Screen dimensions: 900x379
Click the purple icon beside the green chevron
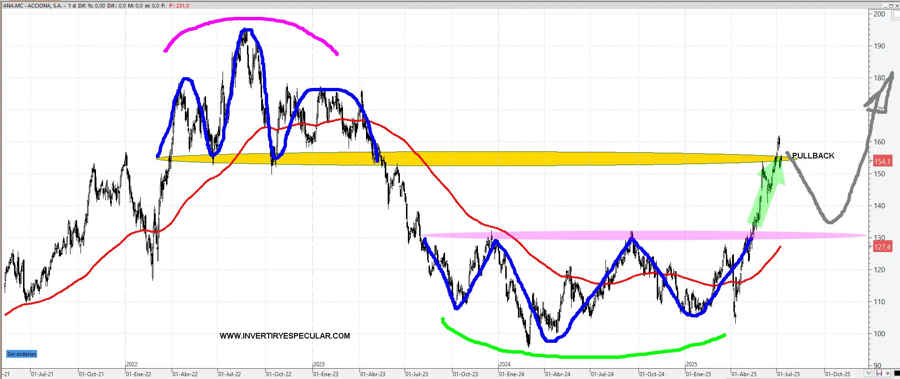click(879, 372)
